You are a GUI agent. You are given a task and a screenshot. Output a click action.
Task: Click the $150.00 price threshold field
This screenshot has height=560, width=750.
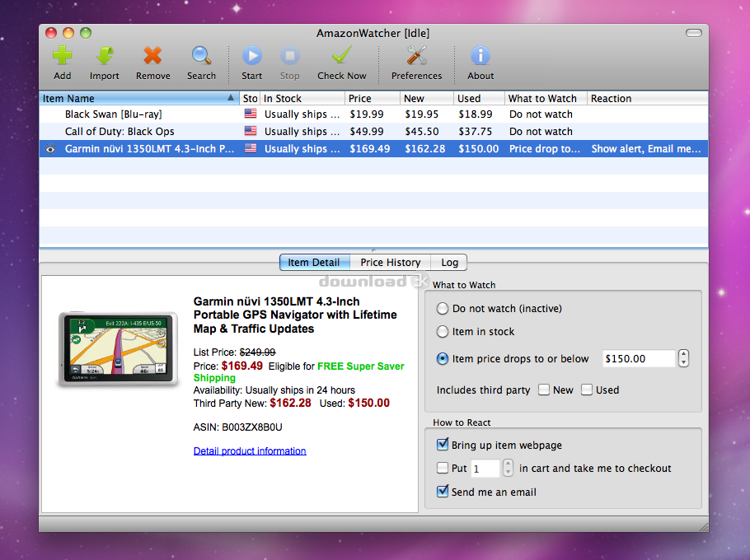639,358
